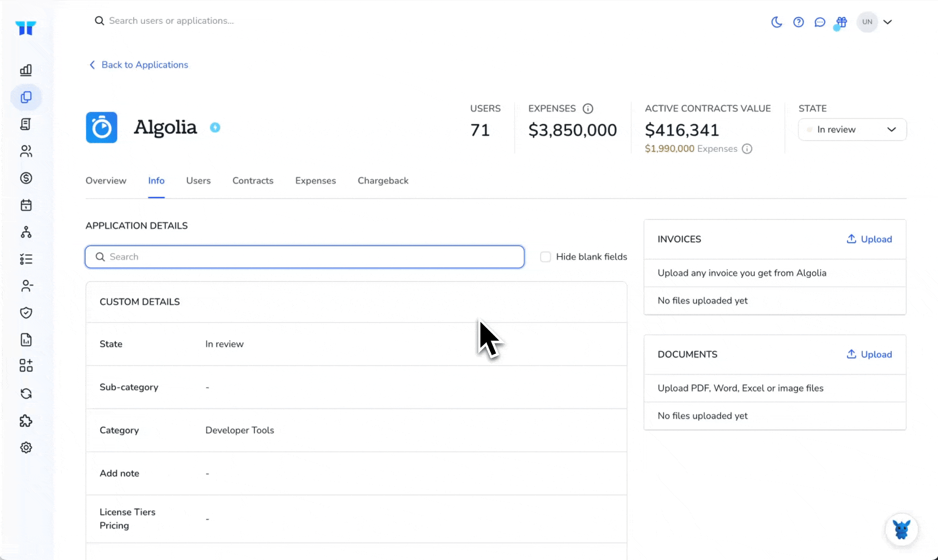Image resolution: width=938 pixels, height=560 pixels.
Task: Click the Add note field row
Action: (356, 473)
